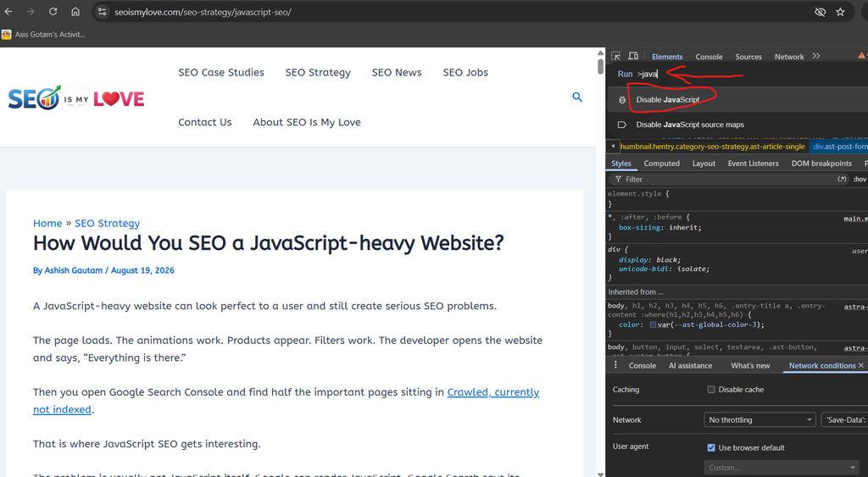Switch to the Network panel tab
Image resolution: width=868 pixels, height=477 pixels.
[x=789, y=57]
